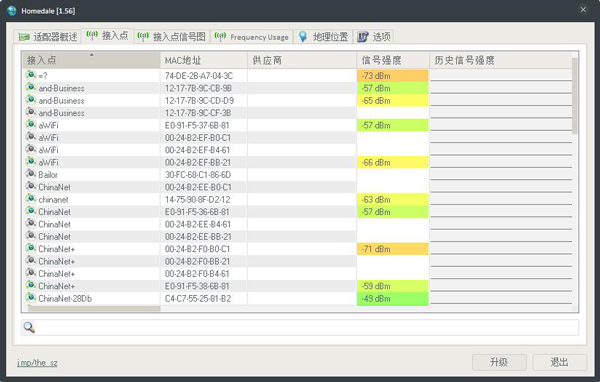
Task: Click icon of ChinaNet+ row with 00-24-B2-F0-B4-61
Action: coord(31,273)
